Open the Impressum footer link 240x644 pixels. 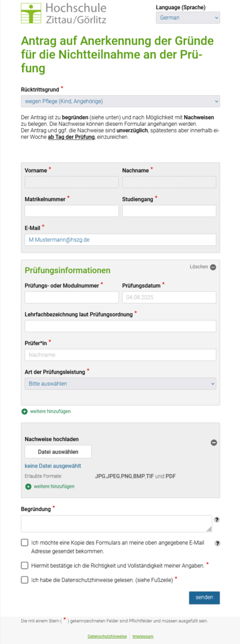(x=143, y=636)
